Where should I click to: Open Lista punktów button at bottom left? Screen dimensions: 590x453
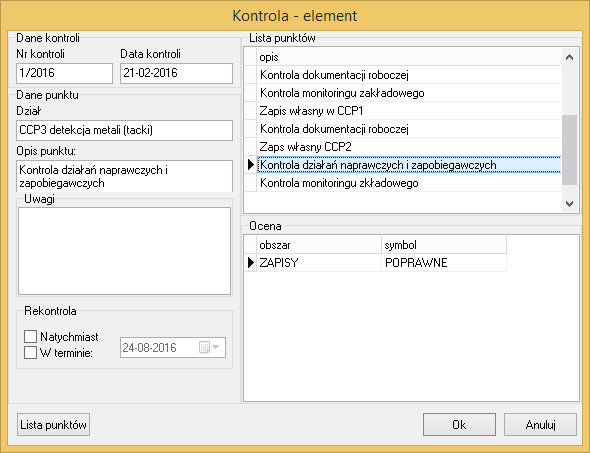(53, 425)
